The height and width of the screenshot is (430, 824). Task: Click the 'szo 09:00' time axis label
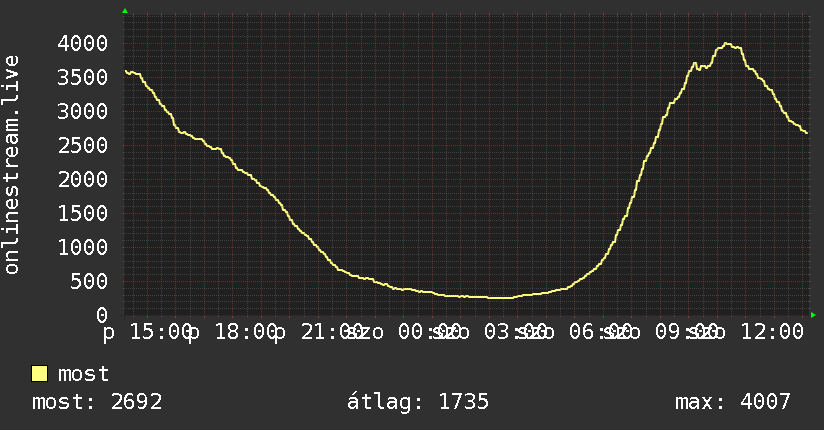click(660, 333)
